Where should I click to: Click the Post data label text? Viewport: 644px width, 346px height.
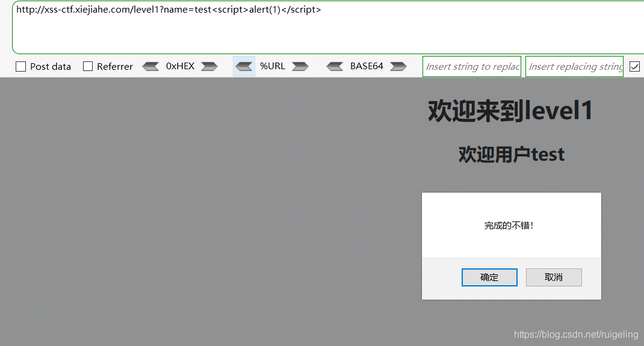[51, 66]
